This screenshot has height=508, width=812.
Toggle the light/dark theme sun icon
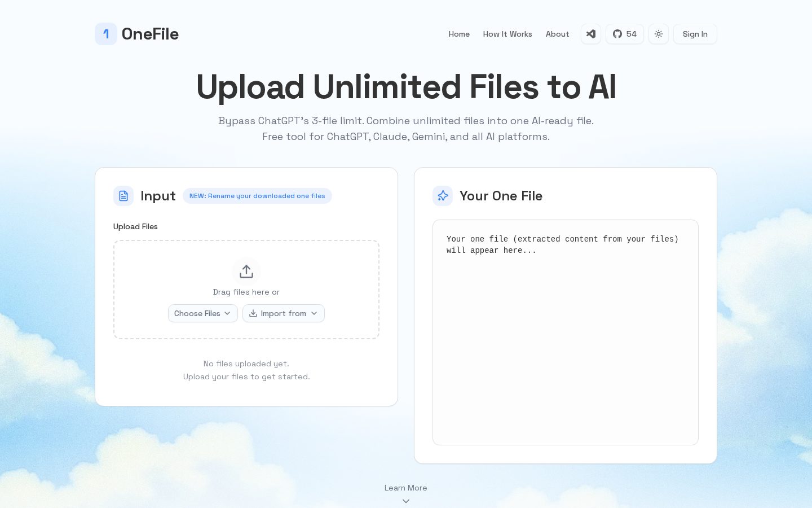[659, 34]
